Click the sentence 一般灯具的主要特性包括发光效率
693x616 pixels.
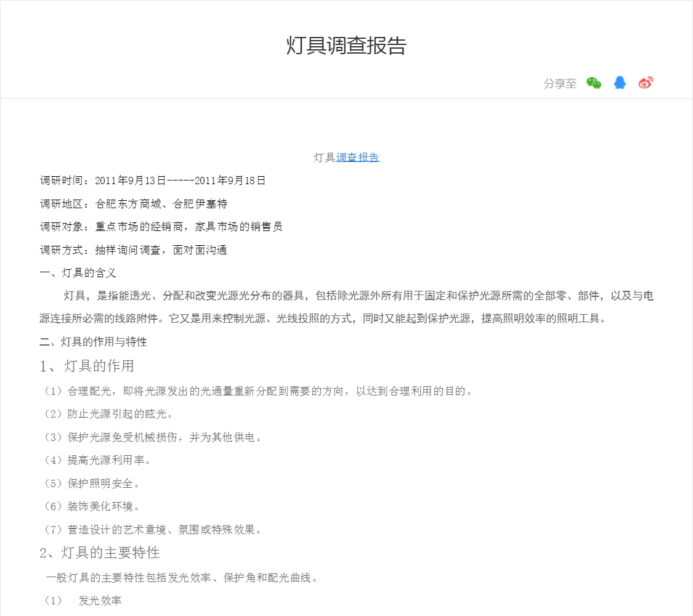tap(182, 578)
